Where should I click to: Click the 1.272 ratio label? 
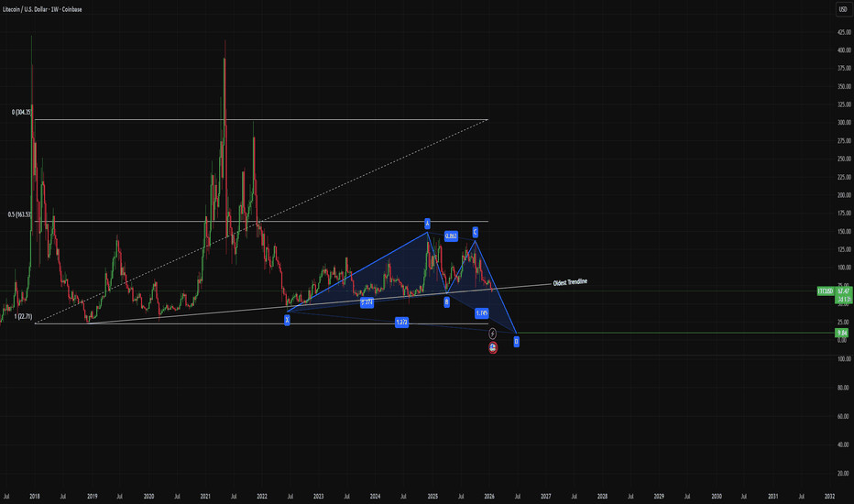coord(401,323)
